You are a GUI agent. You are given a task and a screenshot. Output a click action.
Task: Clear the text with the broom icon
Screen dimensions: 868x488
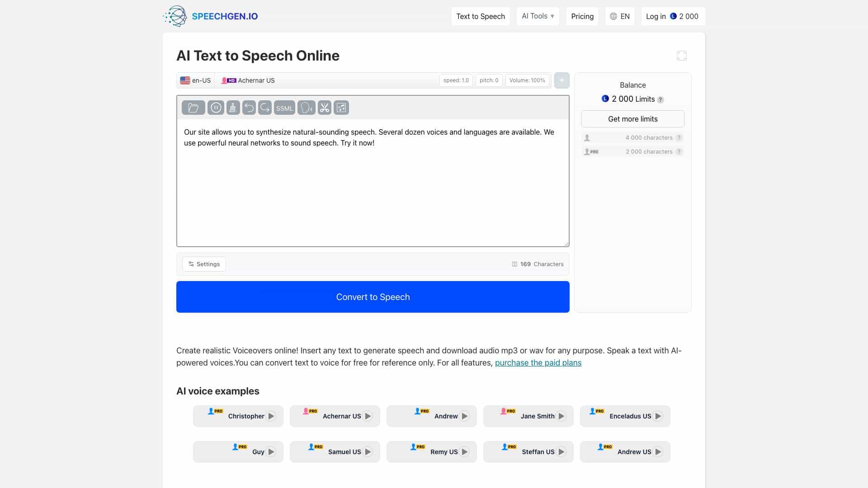point(233,108)
